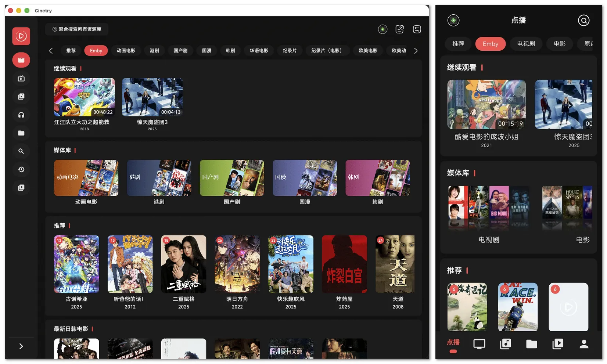Image resolution: width=607 pixels, height=364 pixels.
Task: Click the checklist icon near top right
Action: 399,29
